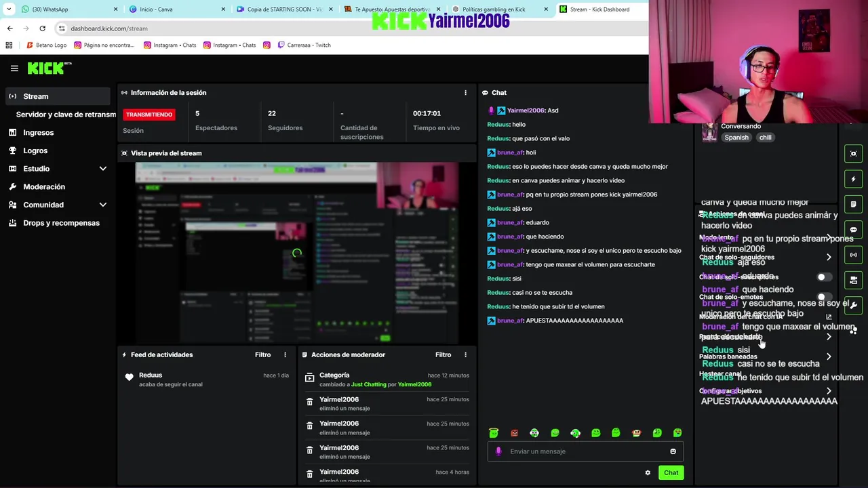Screen dimensions: 868x488
Task: Reload the Kick dashboard page
Action: point(42,28)
